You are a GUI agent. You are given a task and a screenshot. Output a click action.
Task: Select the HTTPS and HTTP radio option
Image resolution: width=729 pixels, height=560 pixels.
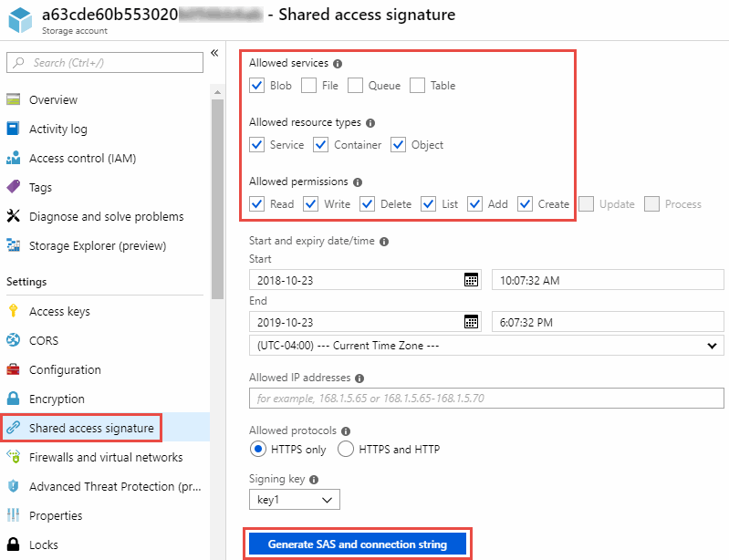tap(346, 449)
